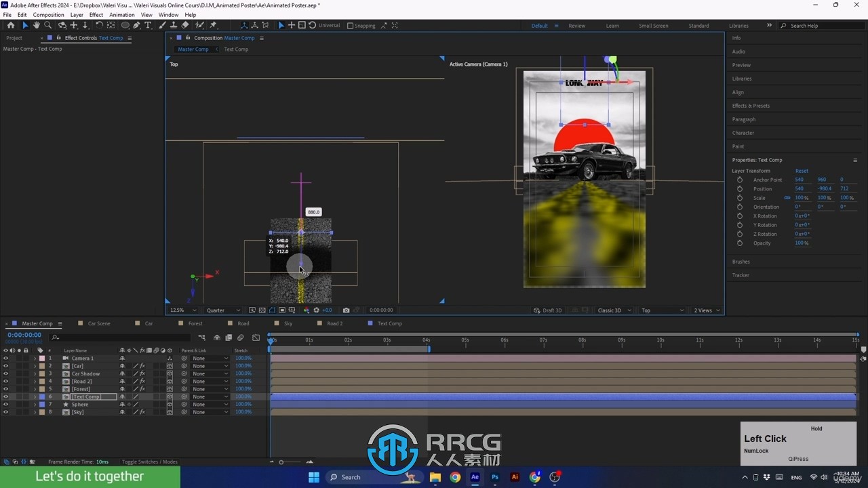Enable Frame Blending for timeline
The height and width of the screenshot is (488, 868).
(x=229, y=338)
